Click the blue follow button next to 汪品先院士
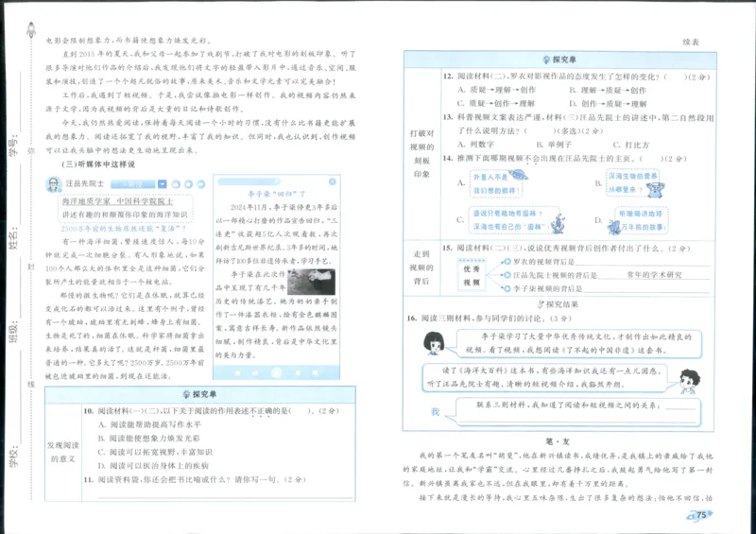756x534 pixels. pos(133,183)
